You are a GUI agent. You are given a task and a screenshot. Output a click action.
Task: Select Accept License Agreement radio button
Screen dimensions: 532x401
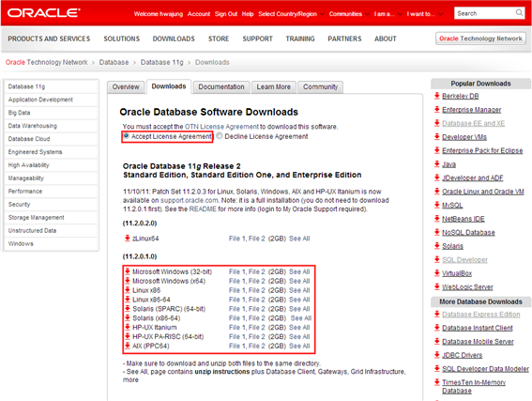coord(127,136)
